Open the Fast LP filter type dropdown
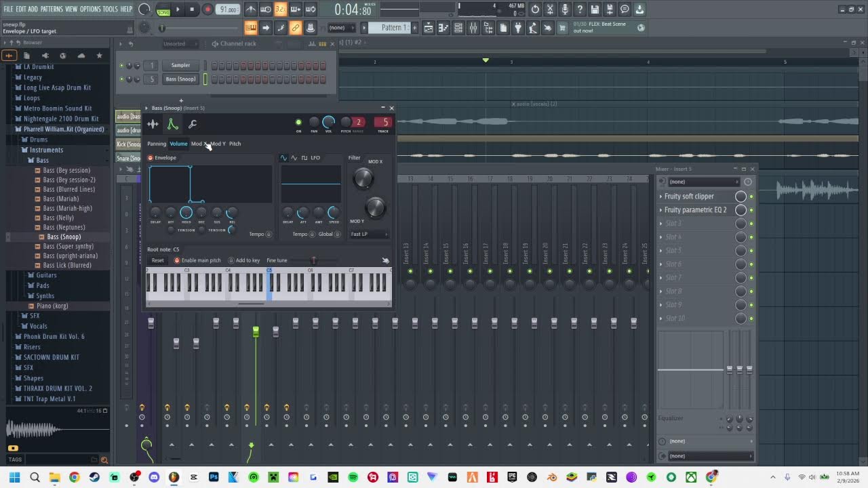The height and width of the screenshot is (488, 868). 369,235
